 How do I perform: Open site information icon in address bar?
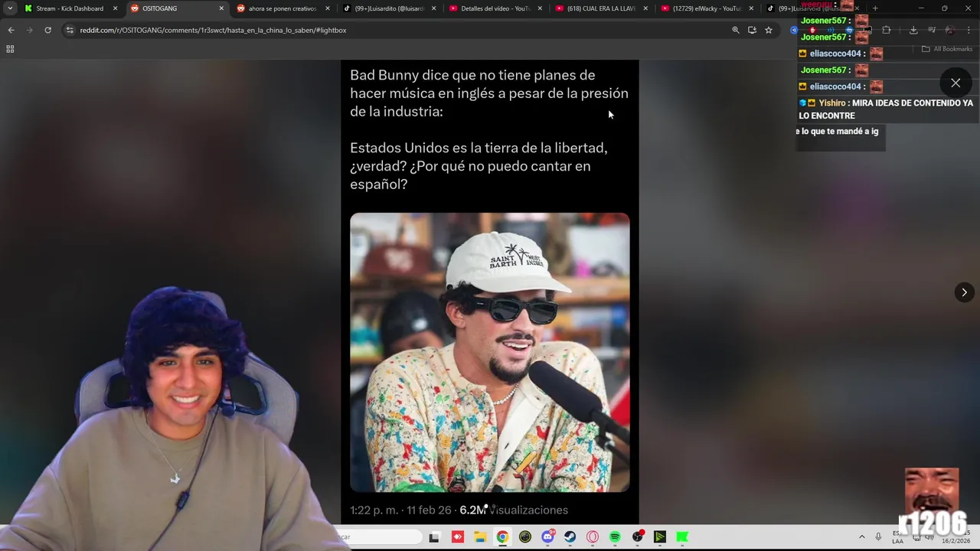(x=70, y=30)
